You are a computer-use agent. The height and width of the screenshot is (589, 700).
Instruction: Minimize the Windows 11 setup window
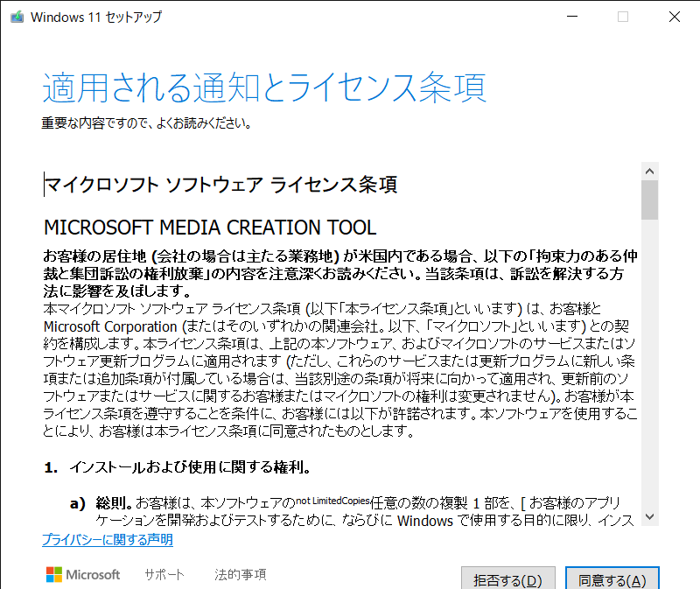point(572,17)
